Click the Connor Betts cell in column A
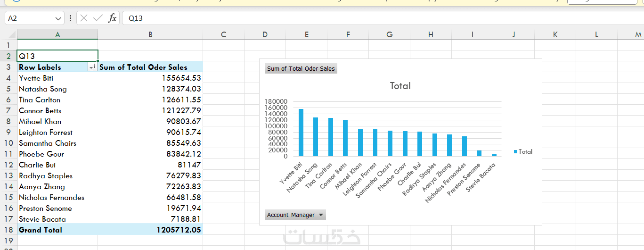This screenshot has width=644, height=250. click(x=57, y=110)
